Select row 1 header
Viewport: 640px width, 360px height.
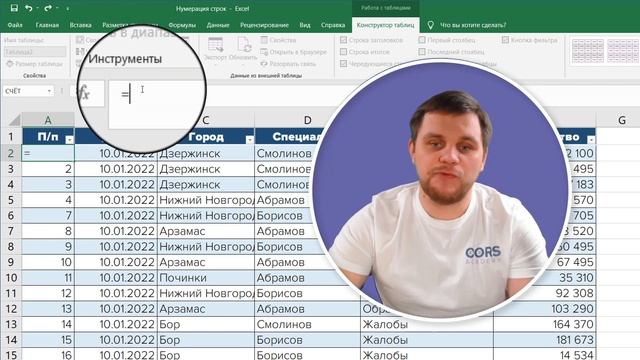pyautogui.click(x=11, y=137)
